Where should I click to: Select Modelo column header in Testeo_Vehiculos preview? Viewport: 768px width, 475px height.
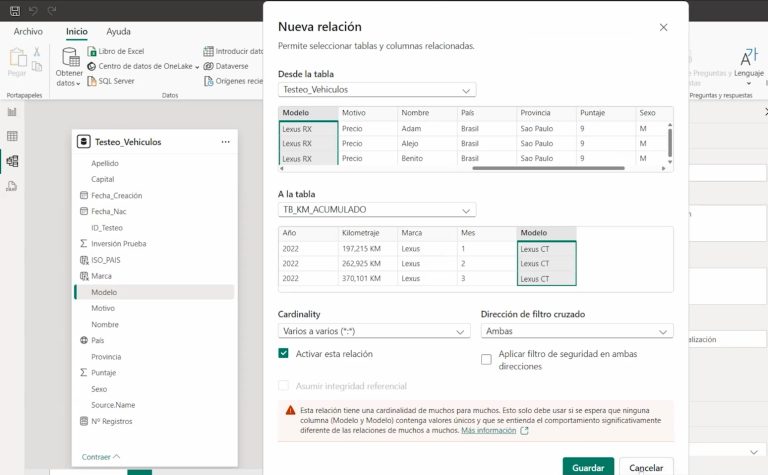point(308,113)
